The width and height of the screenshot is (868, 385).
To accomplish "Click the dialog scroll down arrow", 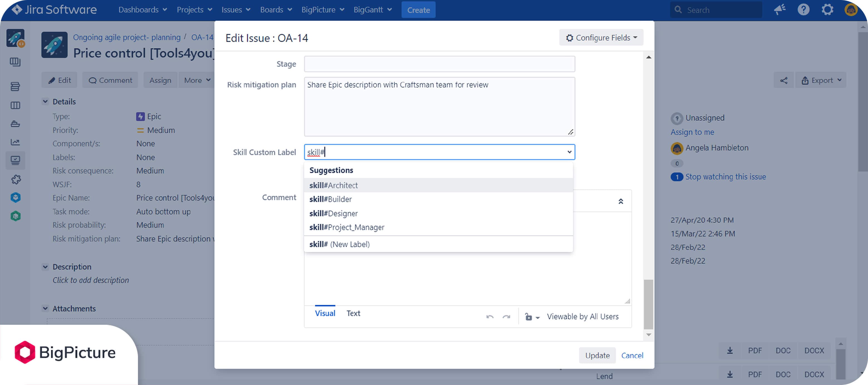I will click(649, 334).
